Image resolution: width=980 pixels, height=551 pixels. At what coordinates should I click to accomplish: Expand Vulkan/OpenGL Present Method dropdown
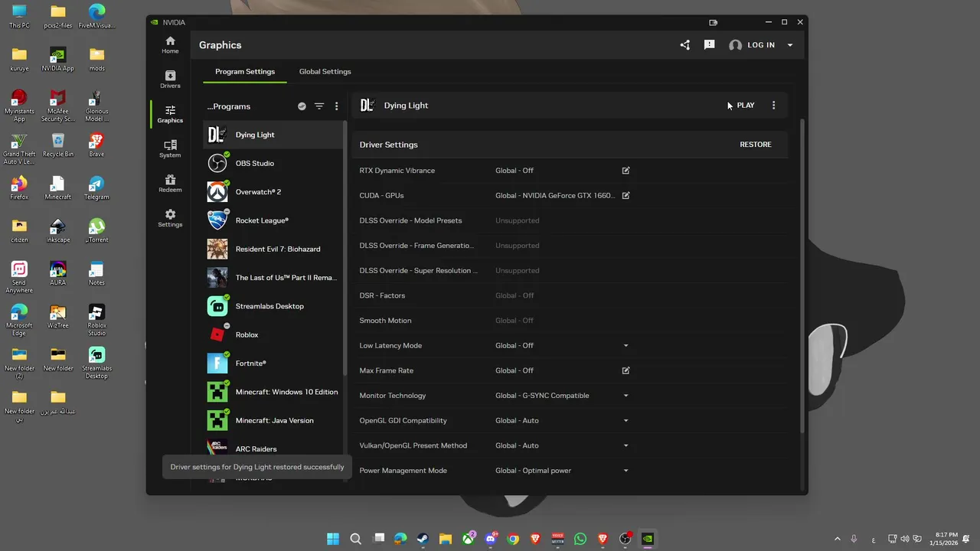coord(626,445)
